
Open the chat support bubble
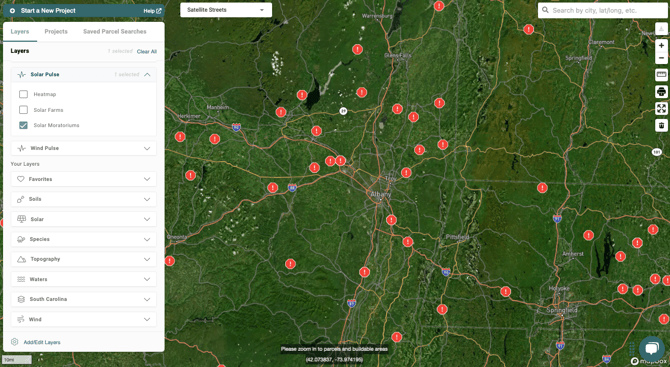[x=651, y=348]
